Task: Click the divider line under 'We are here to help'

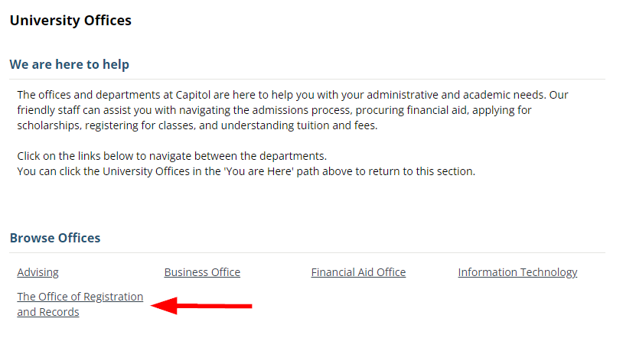Action: point(307,79)
